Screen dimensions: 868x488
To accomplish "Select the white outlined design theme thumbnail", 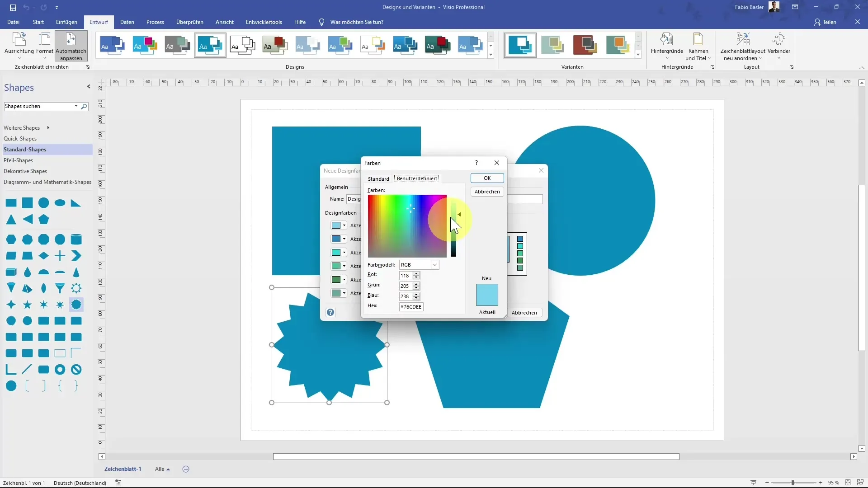I will click(x=243, y=45).
